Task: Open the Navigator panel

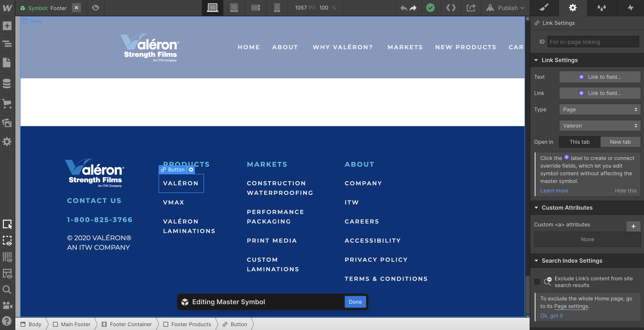Action: 7,44
